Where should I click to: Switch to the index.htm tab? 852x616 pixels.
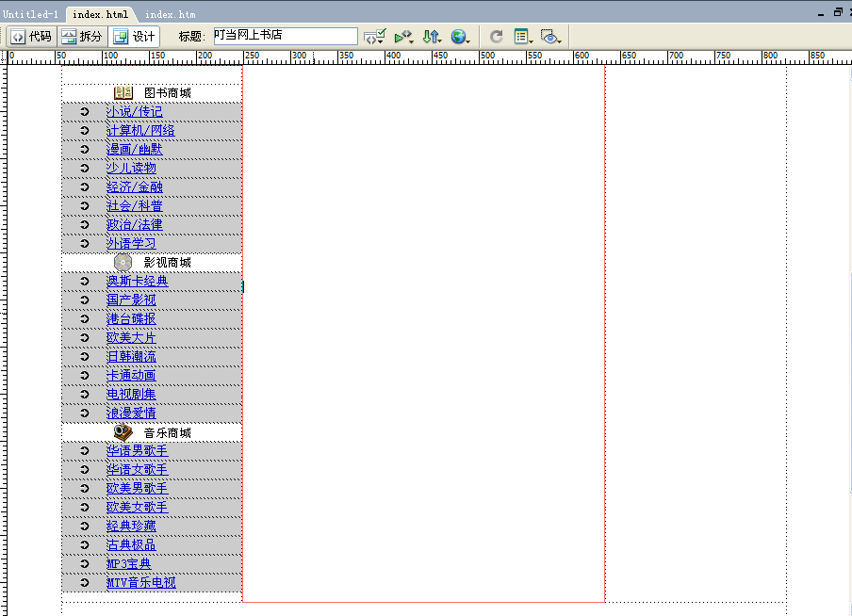click(x=170, y=14)
